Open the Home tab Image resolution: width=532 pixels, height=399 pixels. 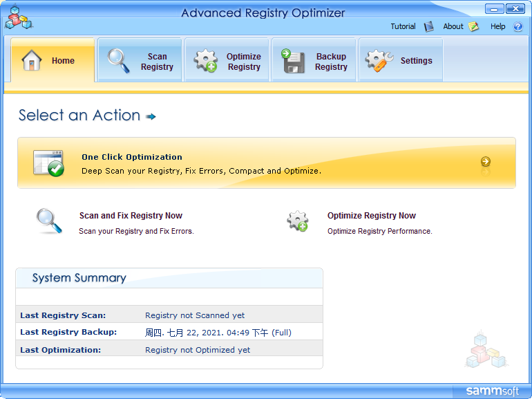(53, 60)
